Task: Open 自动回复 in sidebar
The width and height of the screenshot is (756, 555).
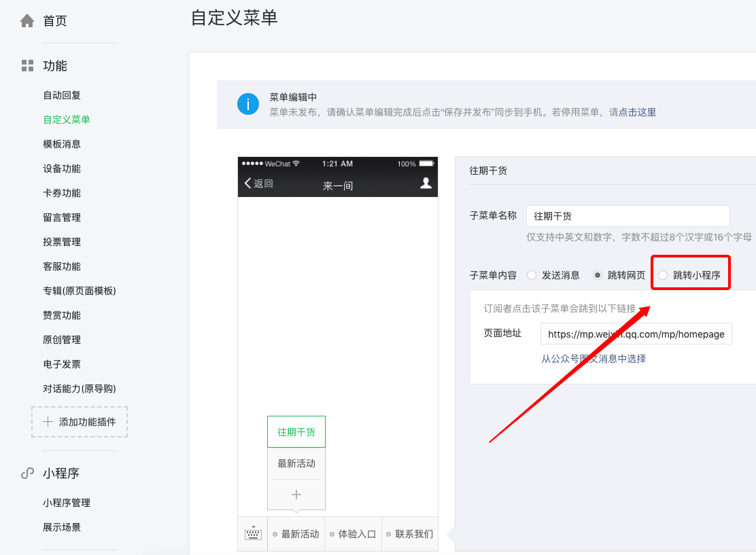Action: click(62, 95)
